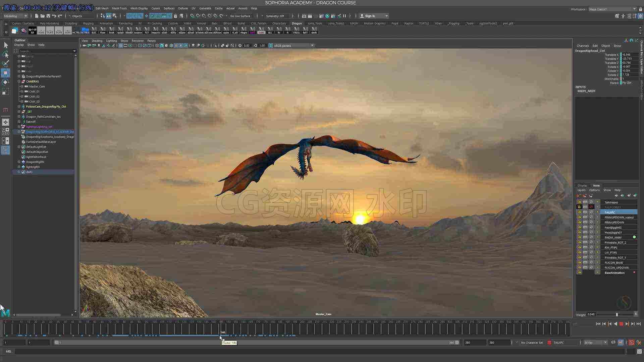
Task: Open the sRGB gamma view transform dropdown
Action: pos(293,46)
